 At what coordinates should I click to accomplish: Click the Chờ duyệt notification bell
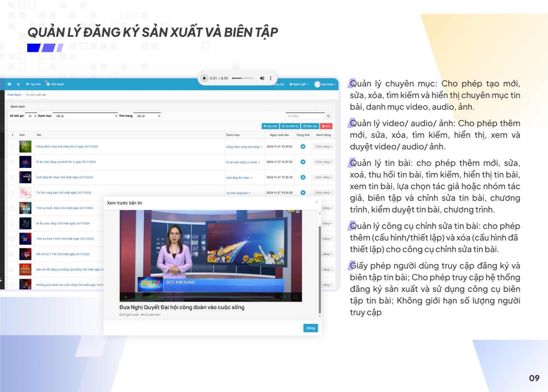(x=48, y=84)
